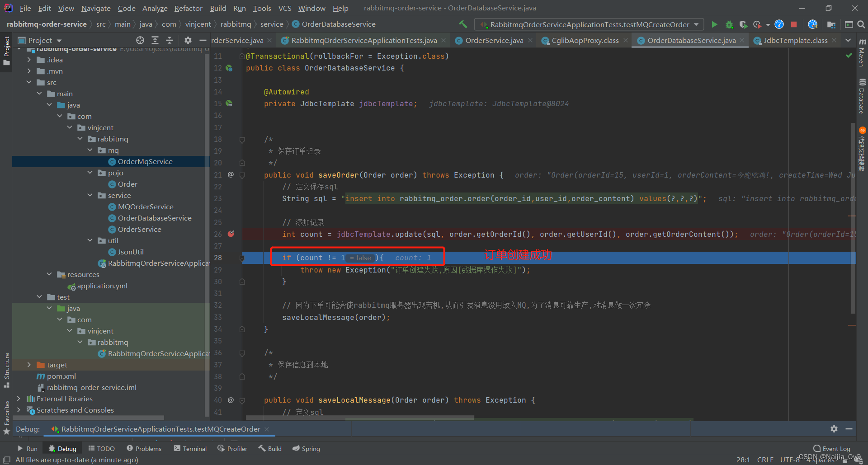Open Project panel gear options
The width and height of the screenshot is (868, 465).
pyautogui.click(x=188, y=40)
